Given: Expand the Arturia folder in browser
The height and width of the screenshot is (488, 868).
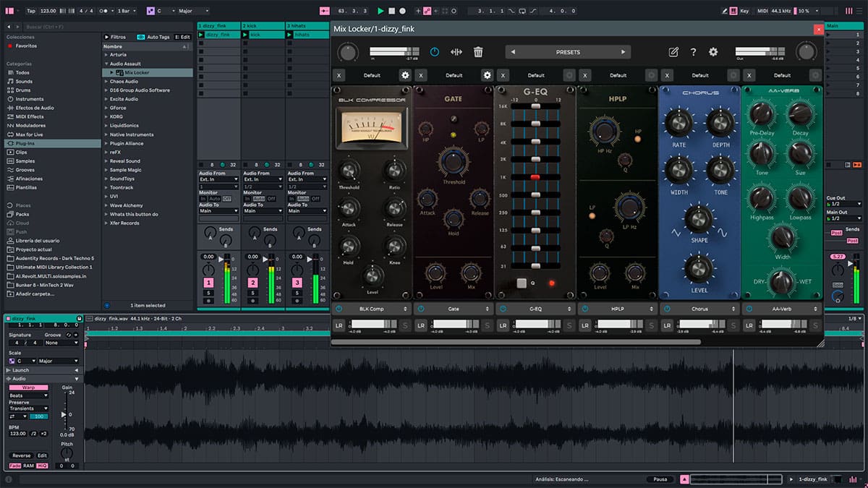Looking at the screenshot, I should pyautogui.click(x=106, y=55).
